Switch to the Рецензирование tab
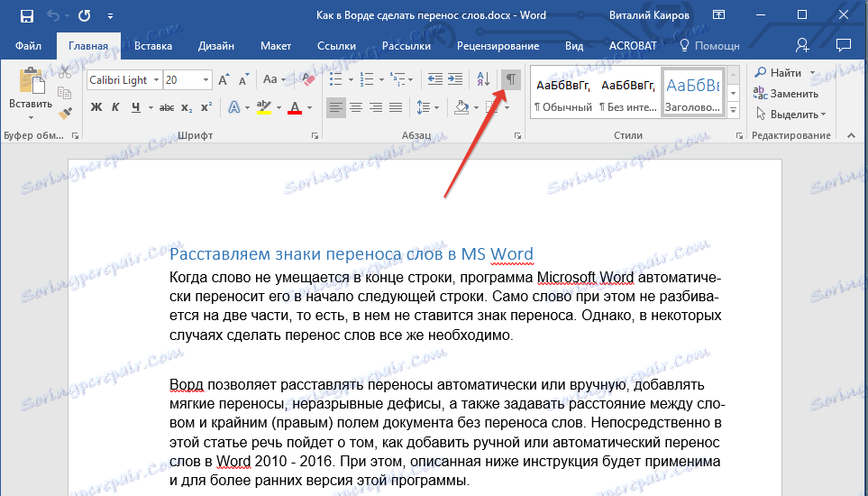This screenshot has width=868, height=496. click(498, 45)
